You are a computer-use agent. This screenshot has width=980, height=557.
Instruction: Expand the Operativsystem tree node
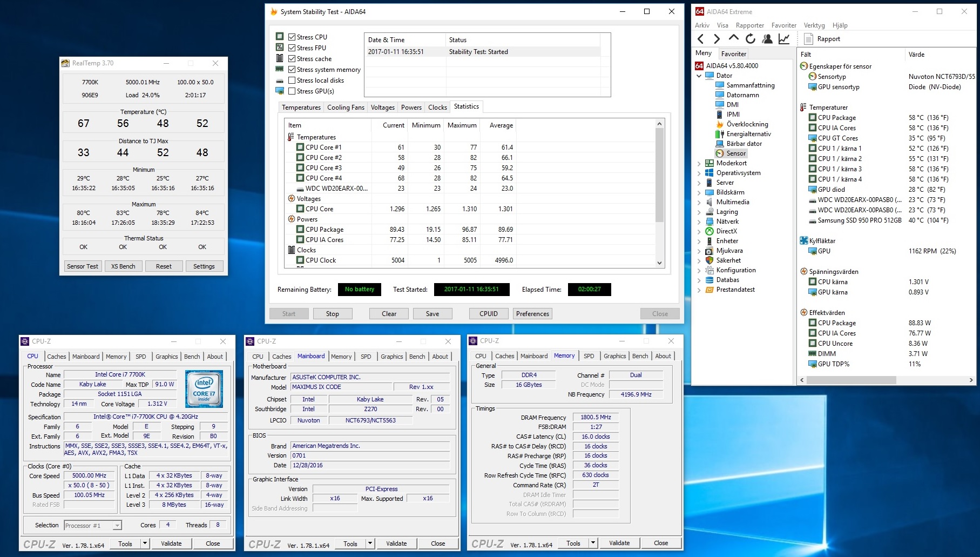[x=699, y=173]
